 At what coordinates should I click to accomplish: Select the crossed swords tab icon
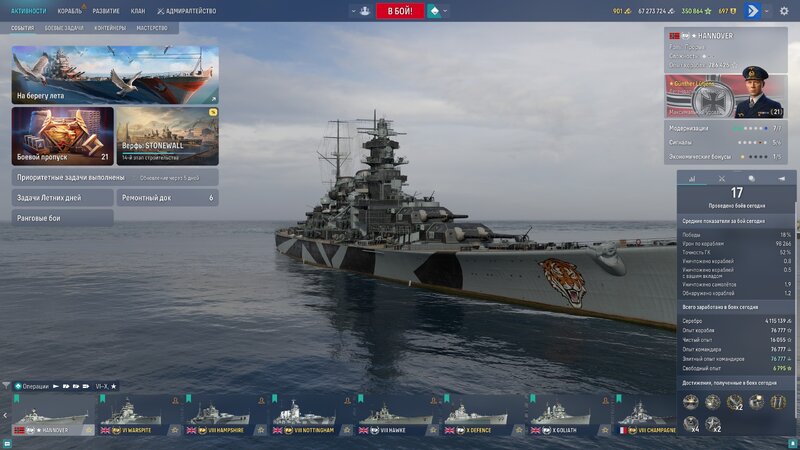click(721, 179)
